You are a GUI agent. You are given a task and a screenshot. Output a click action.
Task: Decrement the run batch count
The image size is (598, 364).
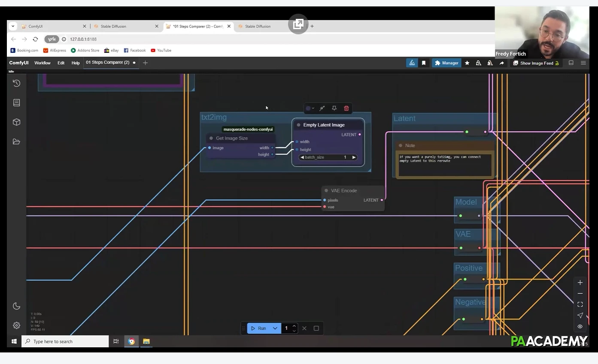(x=294, y=331)
